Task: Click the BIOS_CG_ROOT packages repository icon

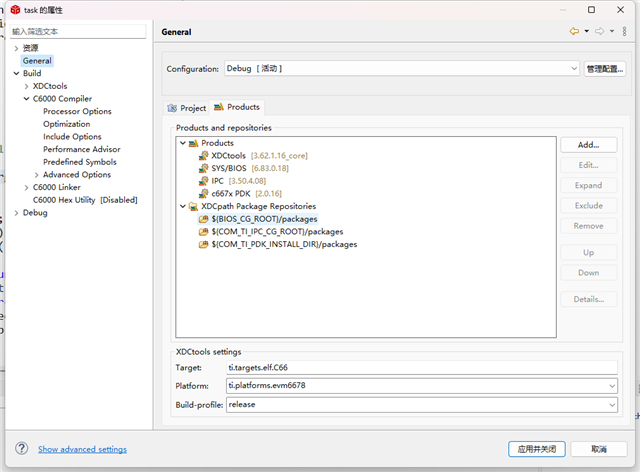Action: pyautogui.click(x=204, y=219)
